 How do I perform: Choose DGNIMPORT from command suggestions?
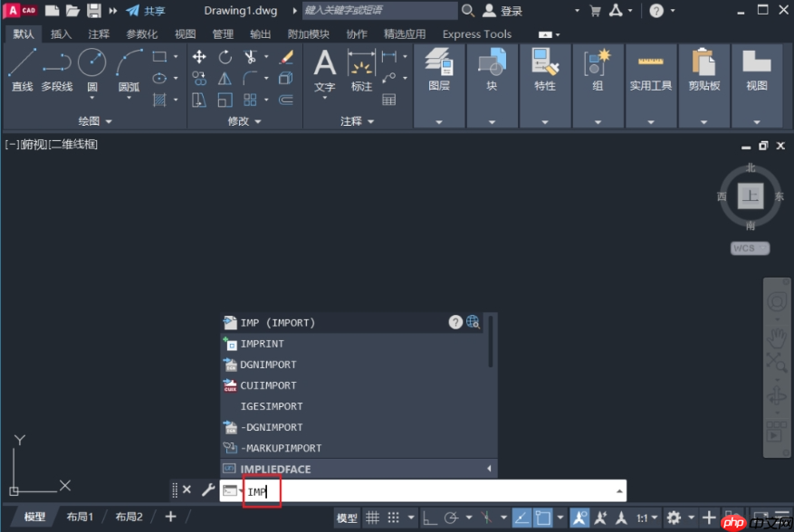352,365
